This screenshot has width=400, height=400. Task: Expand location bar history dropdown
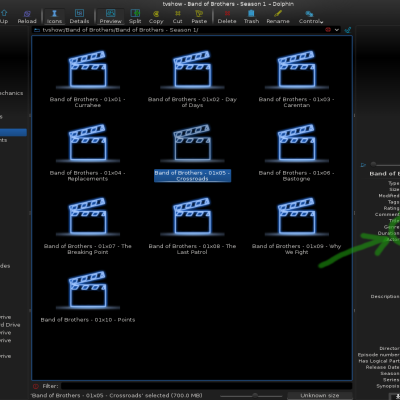click(337, 30)
